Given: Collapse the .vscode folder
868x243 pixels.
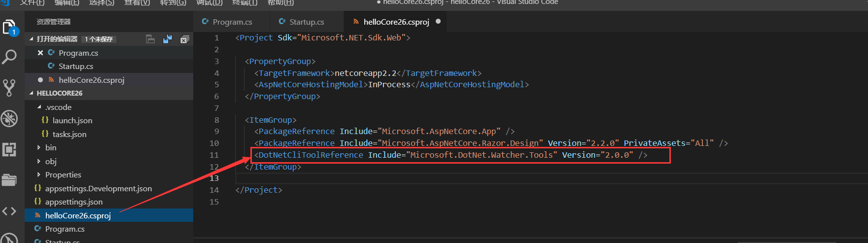Looking at the screenshot, I should tap(39, 107).
